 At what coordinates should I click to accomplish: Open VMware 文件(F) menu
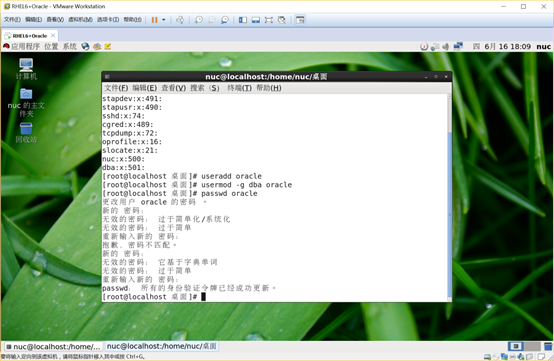(x=12, y=20)
